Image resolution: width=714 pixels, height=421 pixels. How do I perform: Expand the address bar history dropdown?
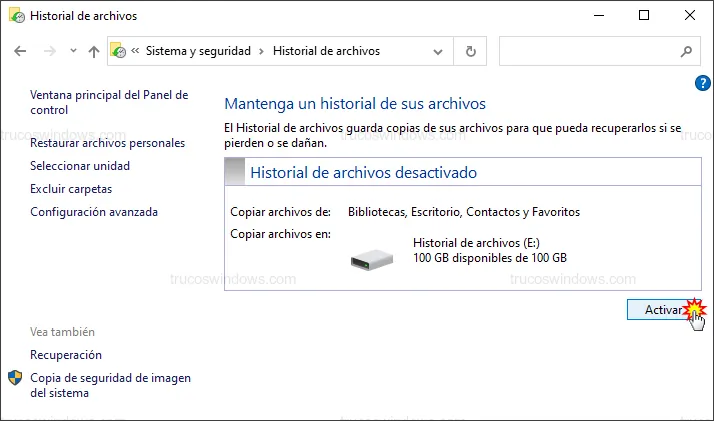[x=437, y=51]
